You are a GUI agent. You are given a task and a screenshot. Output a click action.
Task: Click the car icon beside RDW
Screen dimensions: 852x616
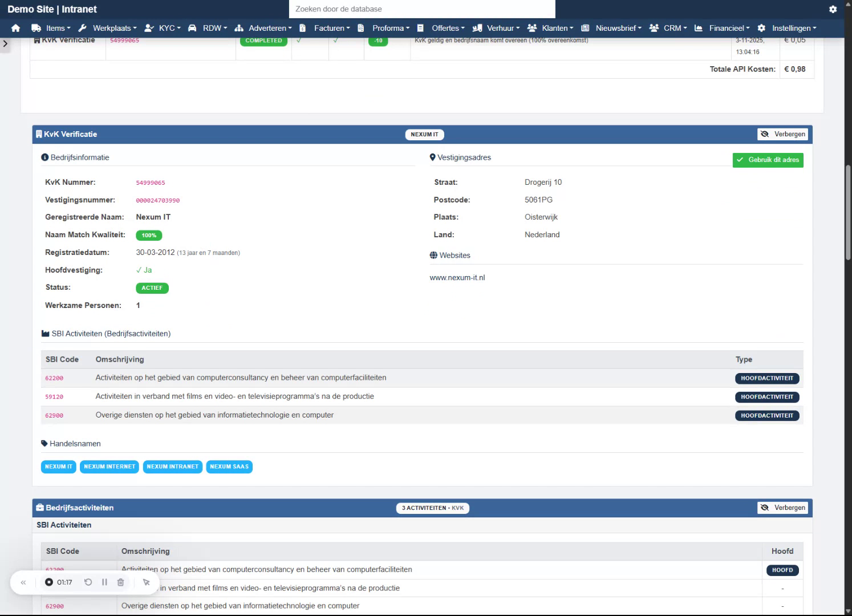click(x=192, y=28)
